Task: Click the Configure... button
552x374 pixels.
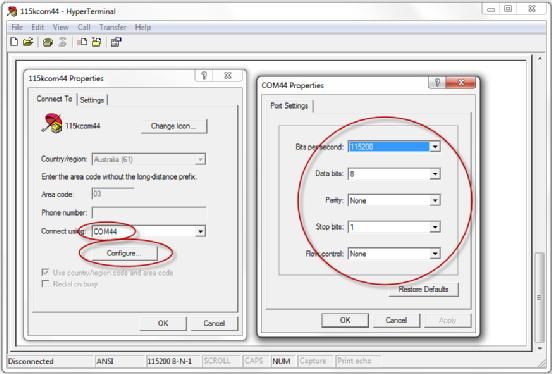Action: 124,253
